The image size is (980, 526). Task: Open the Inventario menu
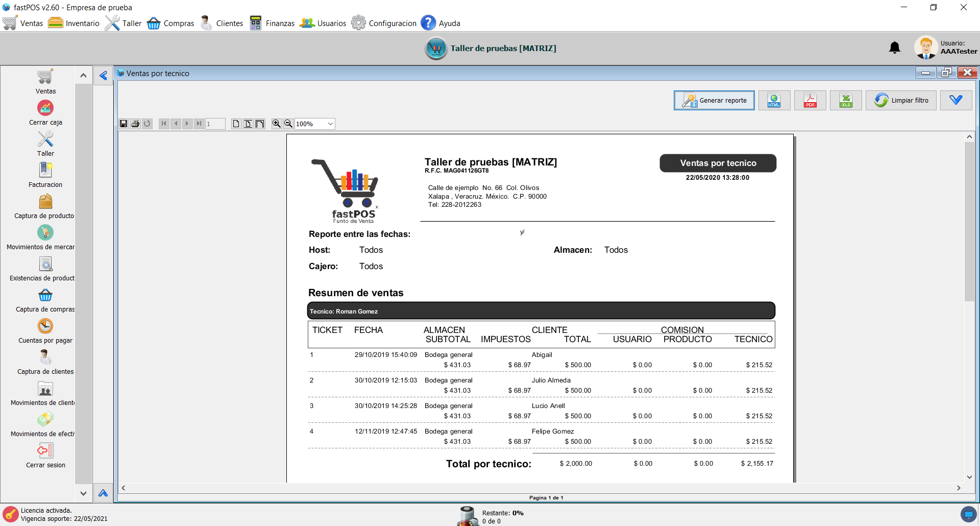(74, 23)
